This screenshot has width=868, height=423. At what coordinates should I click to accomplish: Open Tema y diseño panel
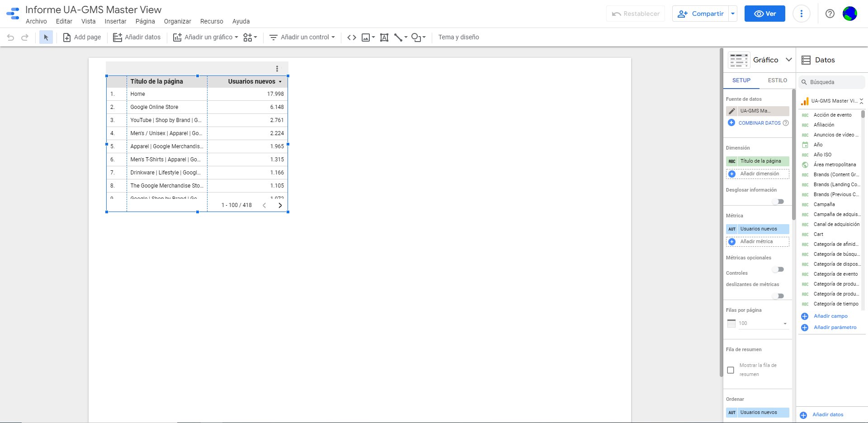click(x=458, y=38)
